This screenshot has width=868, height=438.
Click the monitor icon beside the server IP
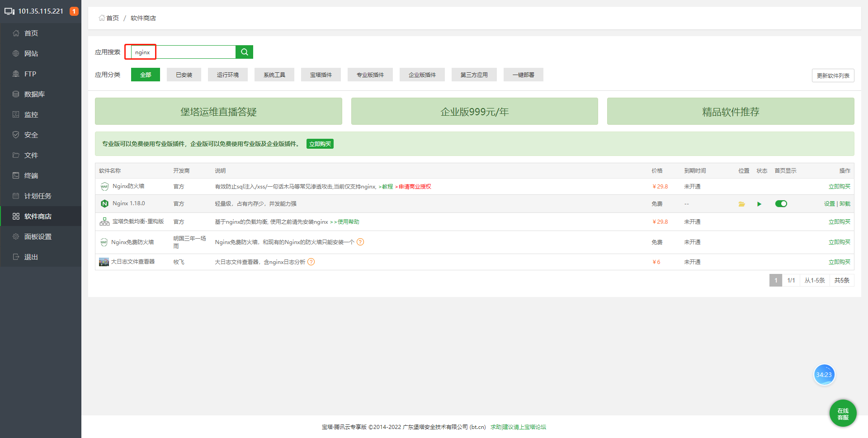(9, 11)
